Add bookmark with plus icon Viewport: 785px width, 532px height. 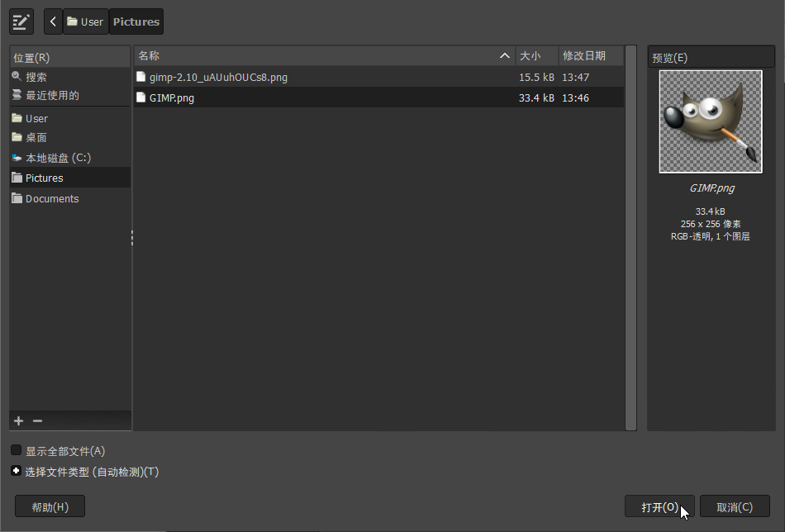tap(18, 421)
